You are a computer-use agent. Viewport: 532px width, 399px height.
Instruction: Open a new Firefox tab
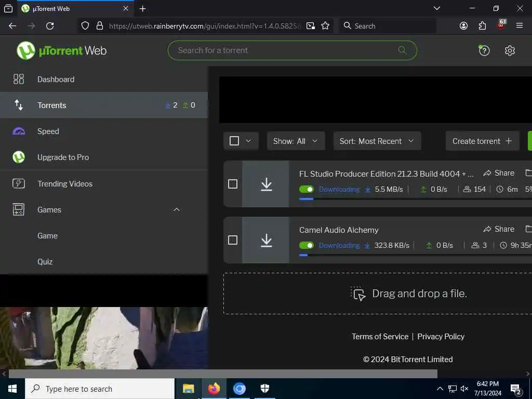pyautogui.click(x=143, y=8)
